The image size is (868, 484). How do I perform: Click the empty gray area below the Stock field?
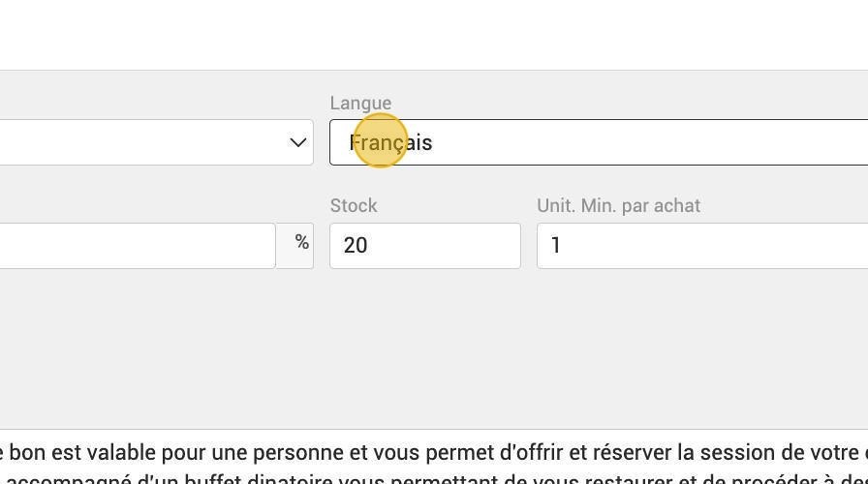(425, 343)
